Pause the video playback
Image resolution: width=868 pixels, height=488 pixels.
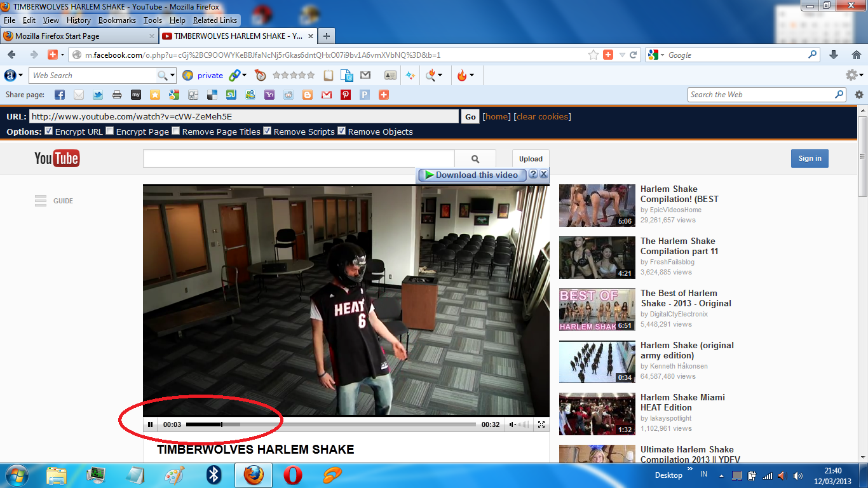point(151,424)
